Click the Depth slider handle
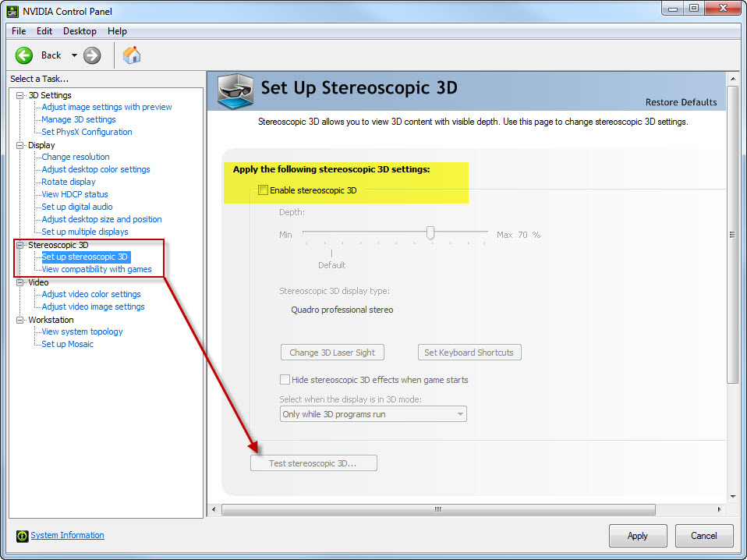747x560 pixels. (x=430, y=232)
